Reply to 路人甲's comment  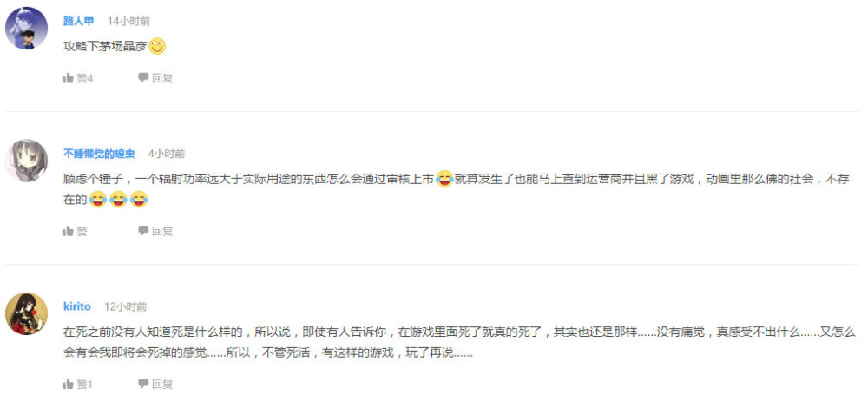pyautogui.click(x=155, y=78)
